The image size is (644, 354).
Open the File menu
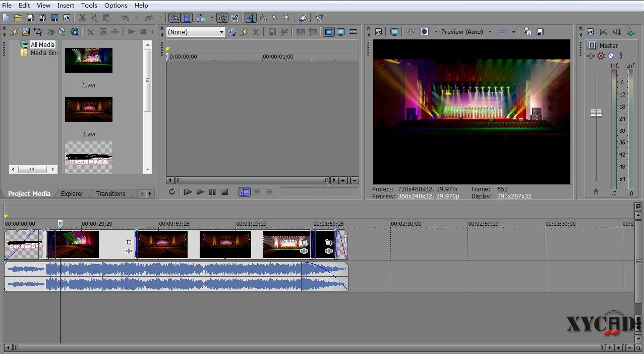(x=7, y=5)
